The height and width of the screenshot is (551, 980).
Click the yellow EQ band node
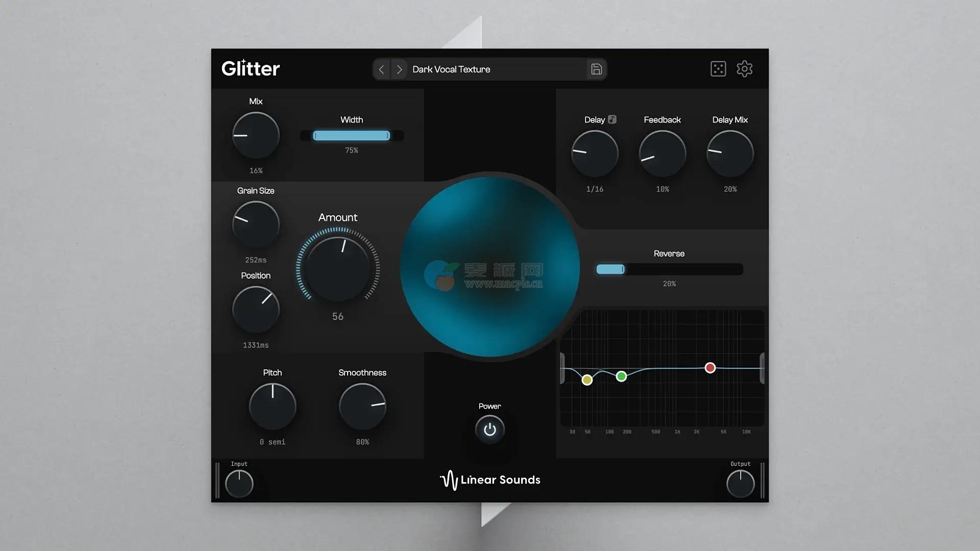click(587, 380)
